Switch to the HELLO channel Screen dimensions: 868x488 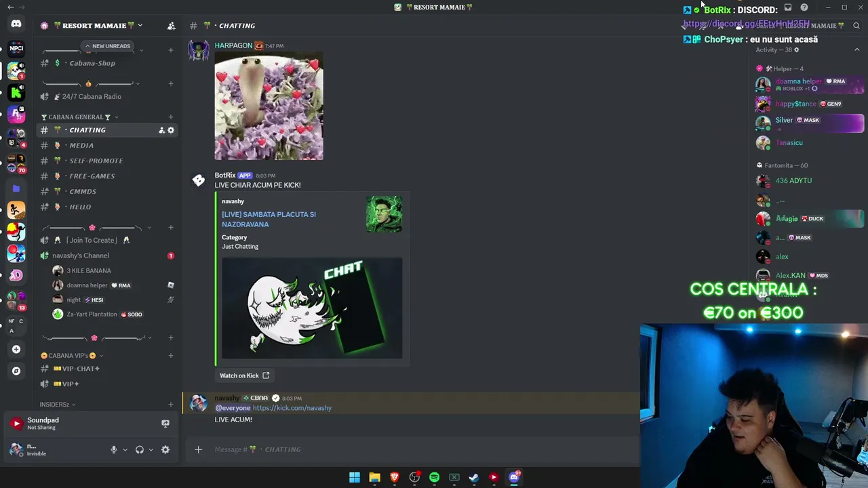107,207
